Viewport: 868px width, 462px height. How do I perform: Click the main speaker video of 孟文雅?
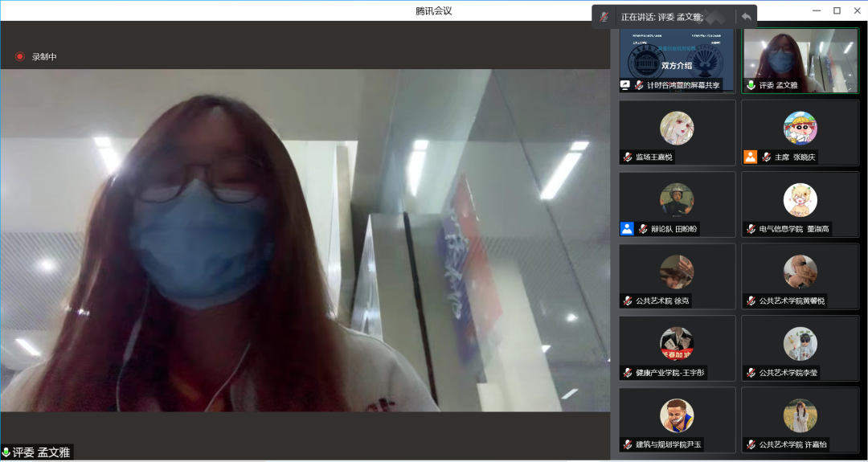click(305, 240)
